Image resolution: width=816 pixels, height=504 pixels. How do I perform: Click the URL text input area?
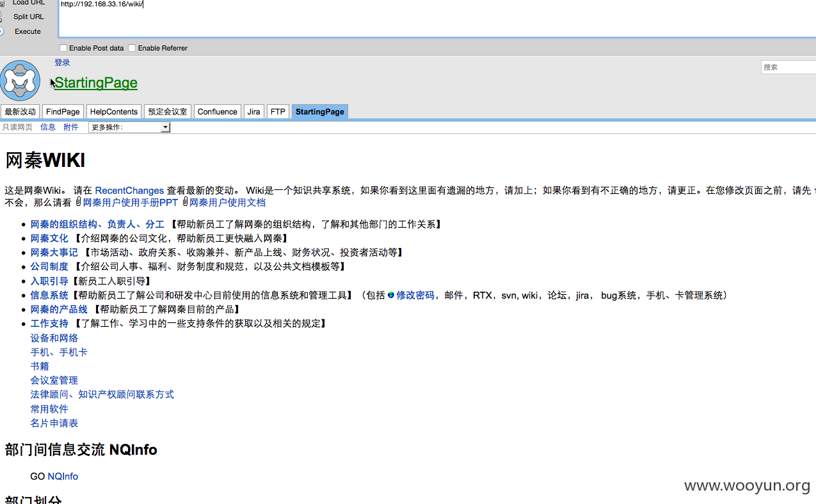[x=437, y=19]
